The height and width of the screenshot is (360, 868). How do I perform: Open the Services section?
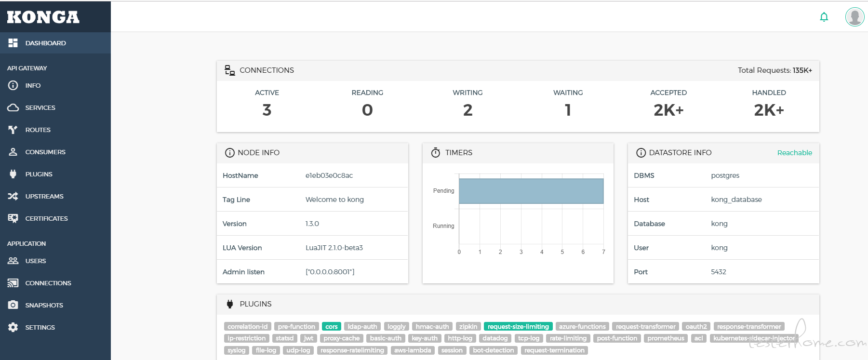pyautogui.click(x=55, y=107)
